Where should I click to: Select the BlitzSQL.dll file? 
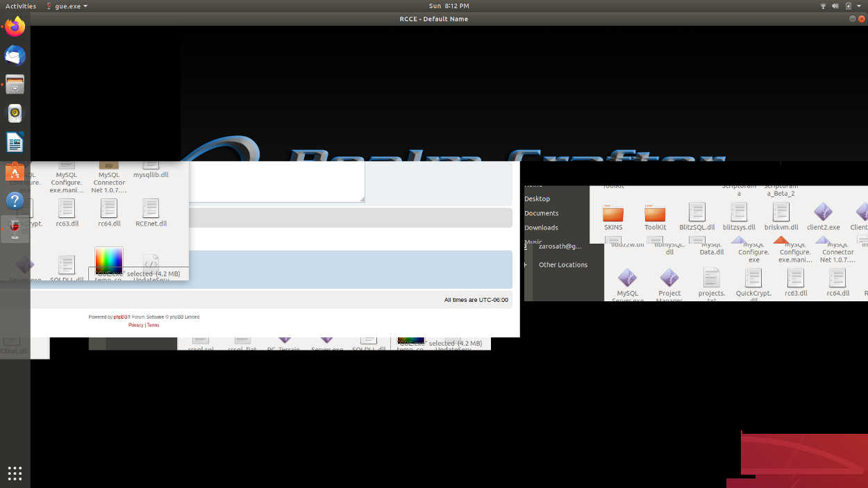point(697,217)
